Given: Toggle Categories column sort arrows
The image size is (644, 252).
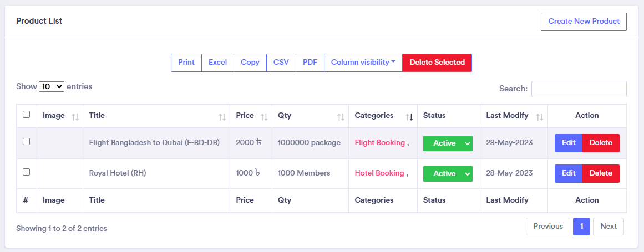Looking at the screenshot, I should click(409, 116).
